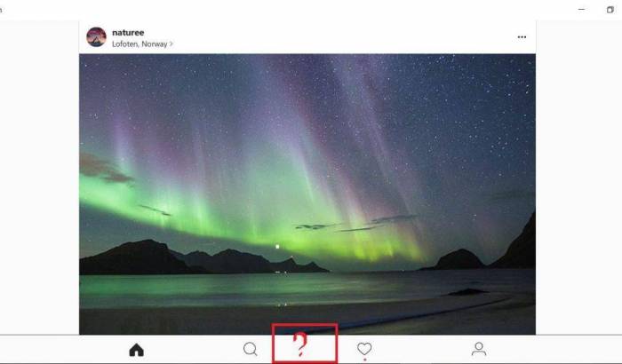Click the bright light spot above the water
Screen dimensions: 622x364
277,247
